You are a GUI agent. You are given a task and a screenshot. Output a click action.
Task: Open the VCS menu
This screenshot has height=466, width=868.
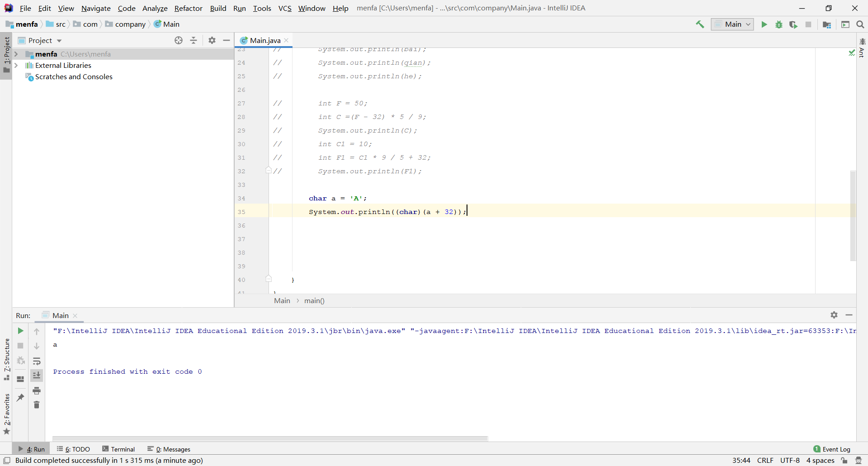tap(285, 8)
